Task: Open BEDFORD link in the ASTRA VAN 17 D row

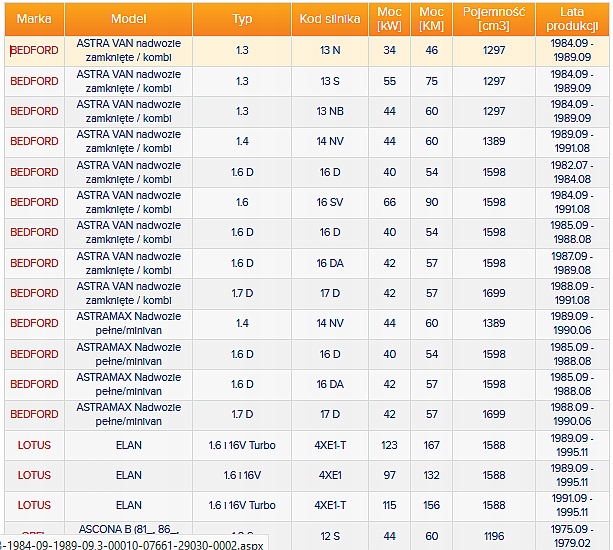Action: [x=34, y=293]
